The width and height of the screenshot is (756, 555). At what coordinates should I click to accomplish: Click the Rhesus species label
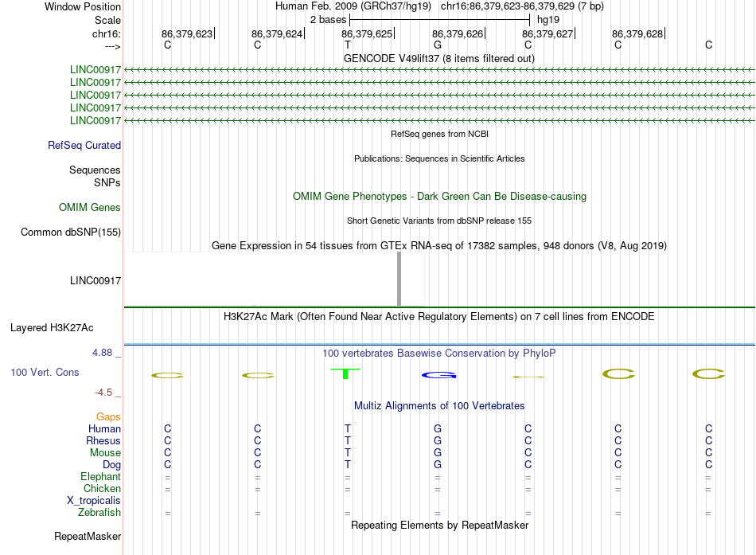tap(103, 440)
